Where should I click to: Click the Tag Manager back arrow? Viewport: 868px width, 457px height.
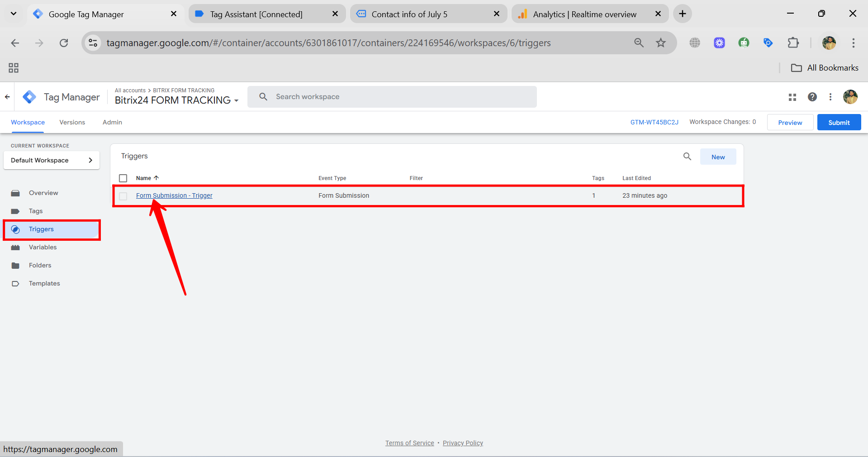(7, 97)
